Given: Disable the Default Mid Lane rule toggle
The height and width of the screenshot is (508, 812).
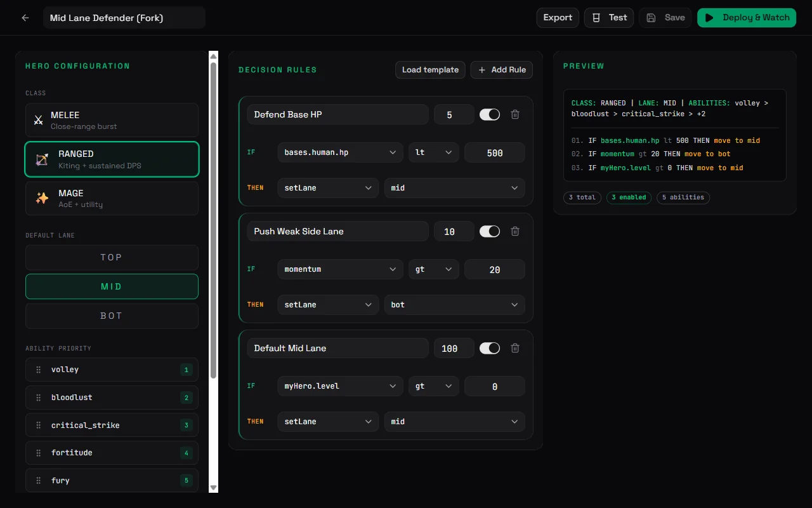Looking at the screenshot, I should 490,348.
